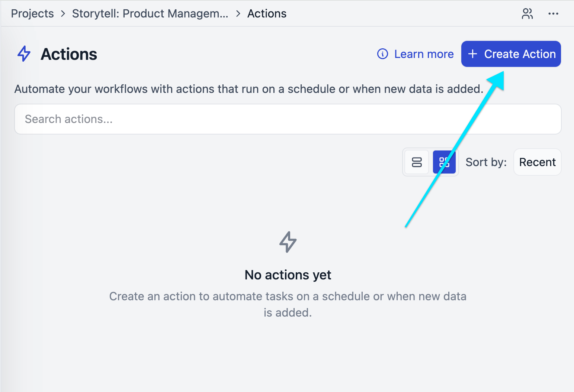
Task: Open the Learn more link
Action: click(424, 54)
